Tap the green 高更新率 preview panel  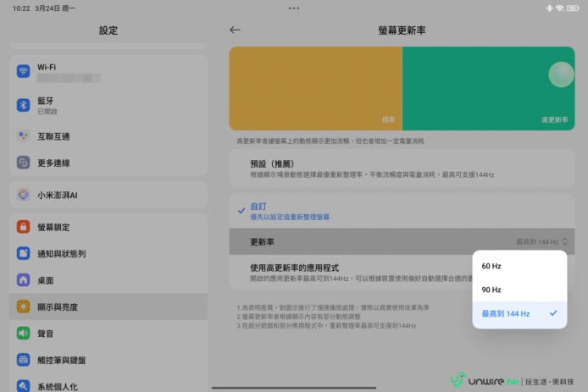click(487, 88)
